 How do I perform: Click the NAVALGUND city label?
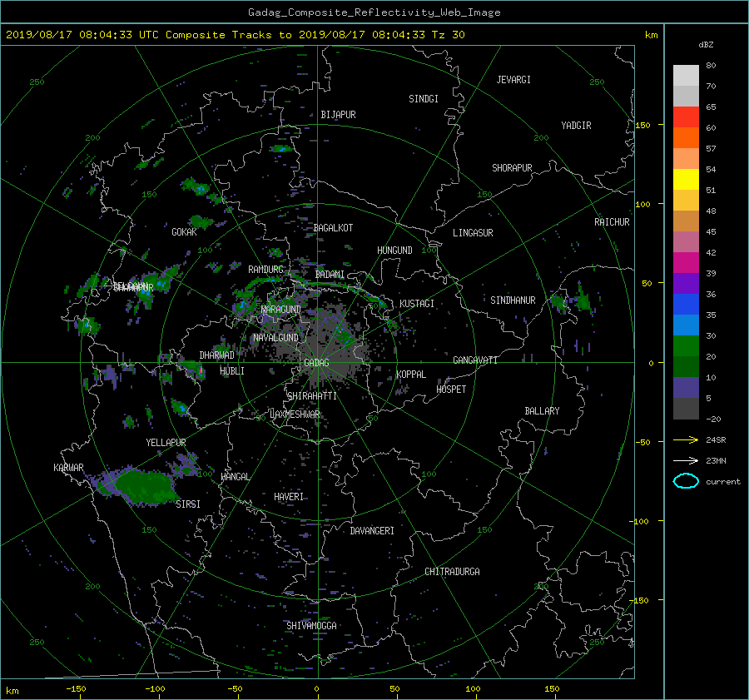(x=275, y=338)
